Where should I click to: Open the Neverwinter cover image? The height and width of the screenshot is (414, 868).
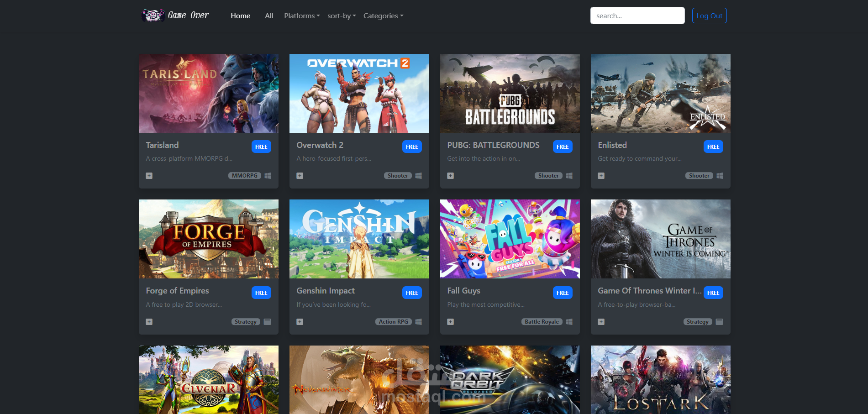359,380
